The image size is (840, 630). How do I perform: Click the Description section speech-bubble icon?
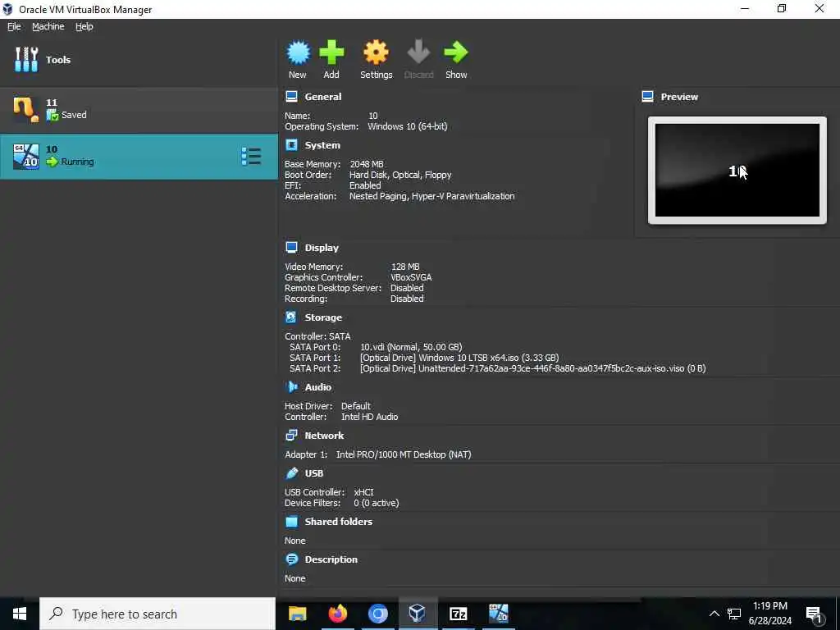tap(291, 559)
